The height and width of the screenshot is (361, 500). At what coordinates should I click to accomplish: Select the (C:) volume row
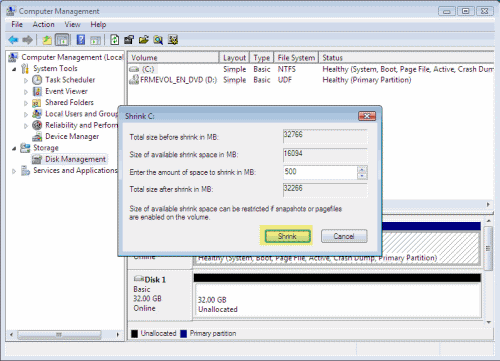[310, 69]
